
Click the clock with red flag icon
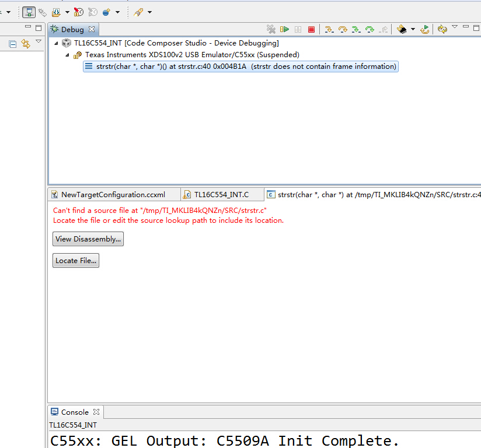79,12
